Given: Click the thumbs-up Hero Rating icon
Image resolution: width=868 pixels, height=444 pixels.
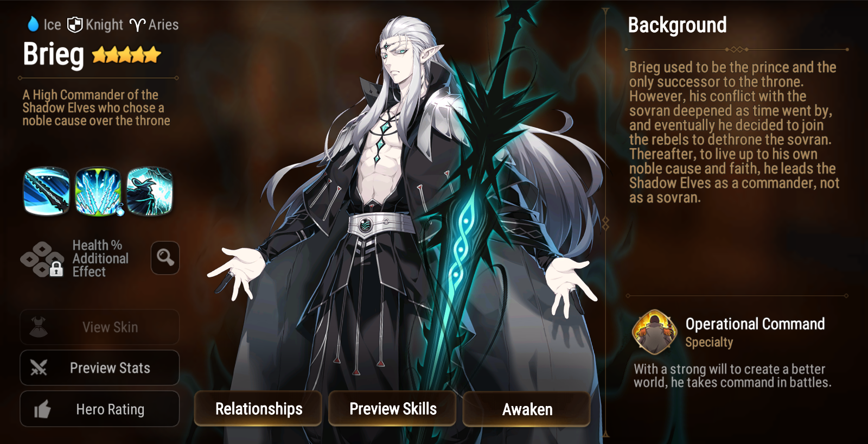Looking at the screenshot, I should [x=42, y=409].
